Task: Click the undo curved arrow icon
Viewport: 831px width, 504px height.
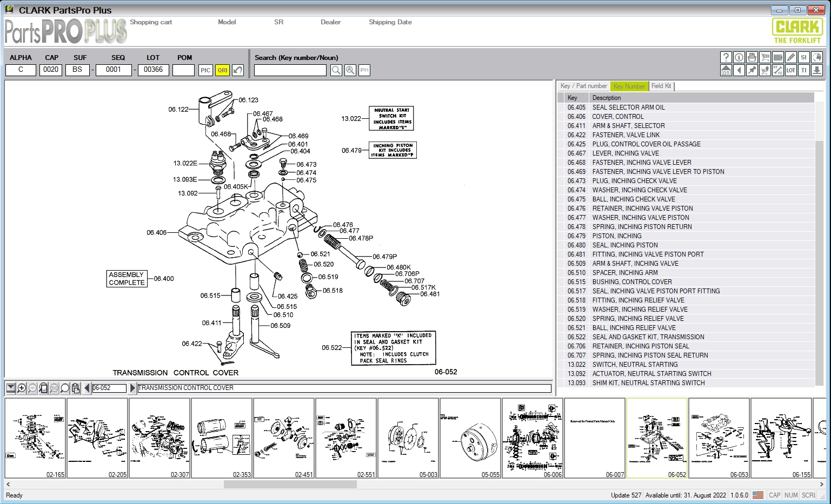Action: click(x=238, y=70)
